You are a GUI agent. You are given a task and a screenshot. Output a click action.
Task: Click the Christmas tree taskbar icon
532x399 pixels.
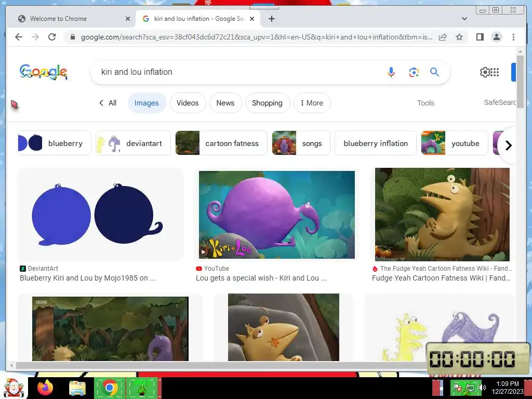[x=142, y=389]
